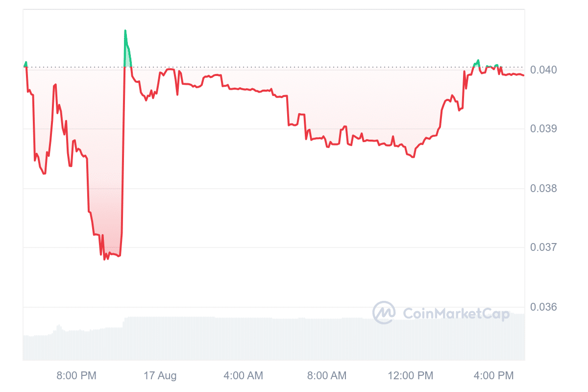Click the right end of the price line

[x=523, y=75]
